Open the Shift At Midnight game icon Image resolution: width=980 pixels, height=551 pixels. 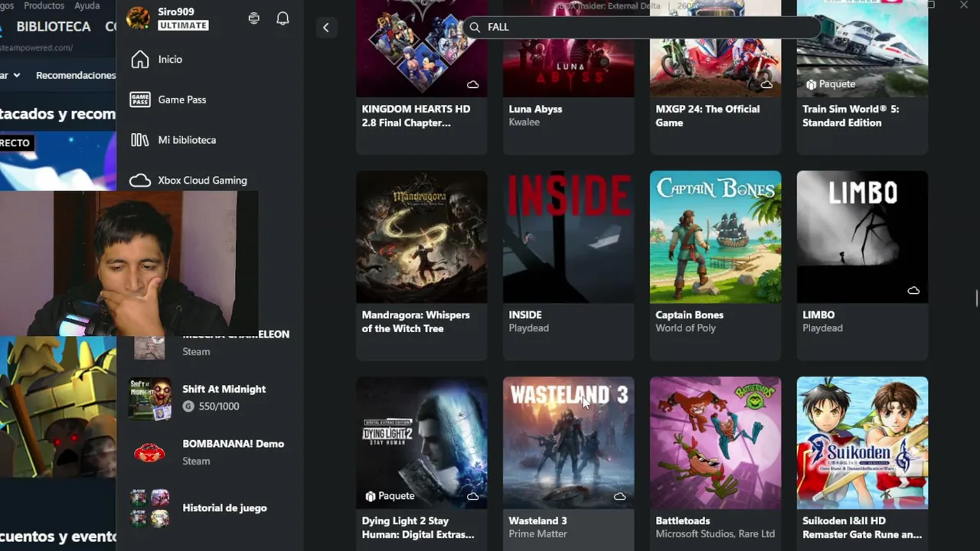coord(149,398)
